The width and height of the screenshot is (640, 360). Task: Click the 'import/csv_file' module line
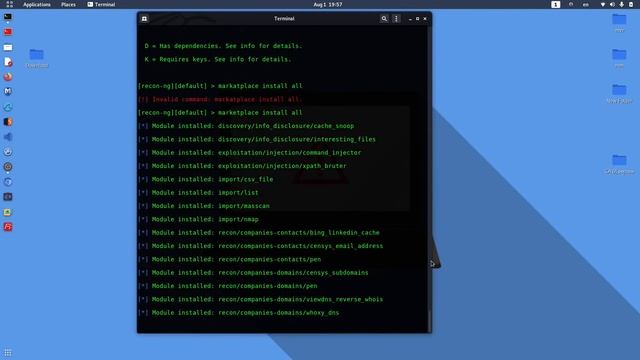point(206,179)
